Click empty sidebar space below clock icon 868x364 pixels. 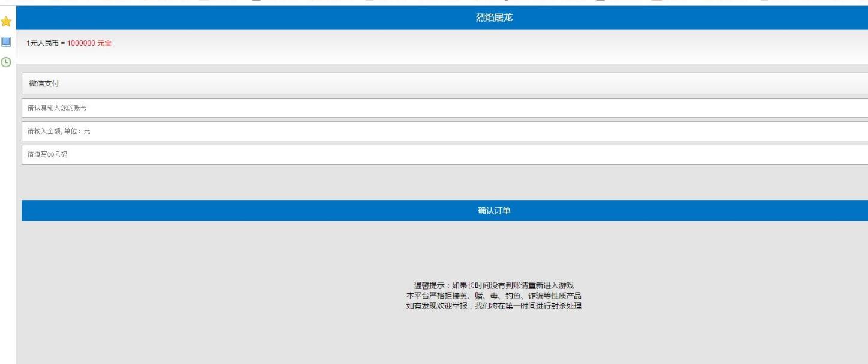pyautogui.click(x=6, y=210)
